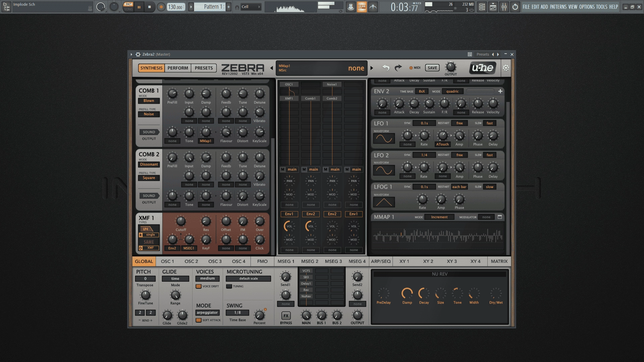Click the ENV 2 plus button
Screen dimensions: 644x362
[x=500, y=91]
